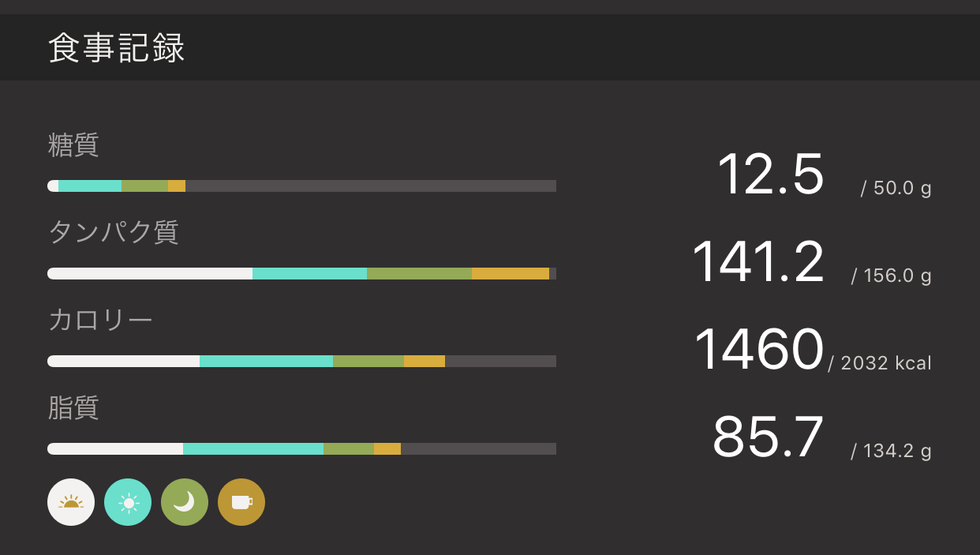Select the 141.2 protein value
Image resolution: width=980 pixels, height=555 pixels.
click(757, 262)
